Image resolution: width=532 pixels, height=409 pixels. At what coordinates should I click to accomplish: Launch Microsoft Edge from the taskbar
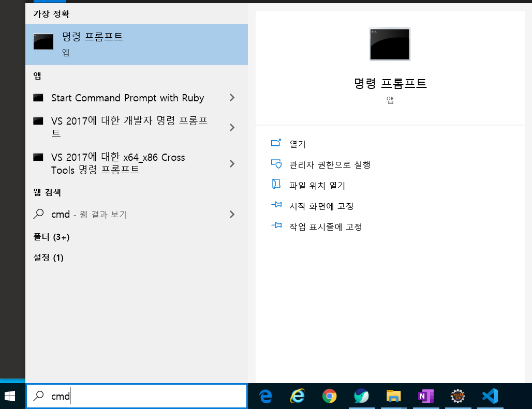pyautogui.click(x=265, y=396)
